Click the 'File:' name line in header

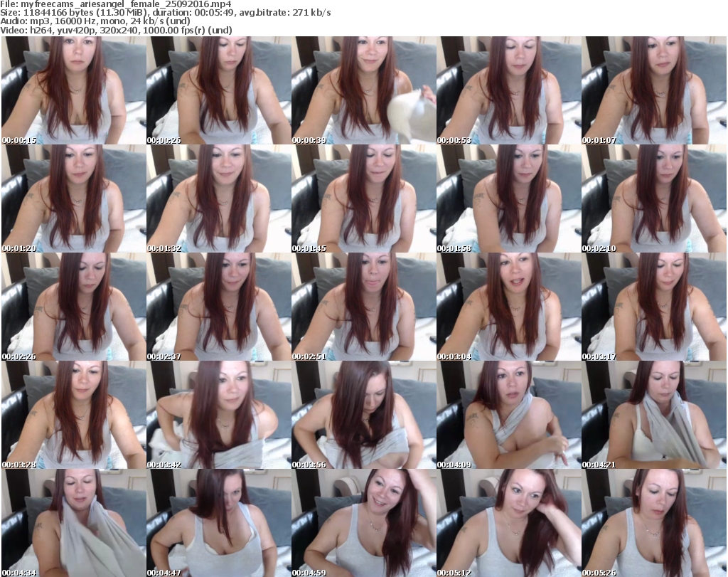116,4
